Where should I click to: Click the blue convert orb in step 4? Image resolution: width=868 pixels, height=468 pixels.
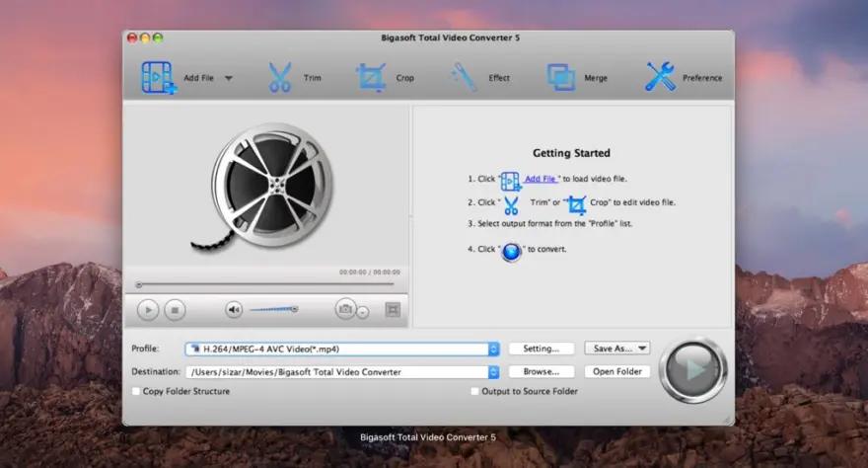tap(512, 252)
